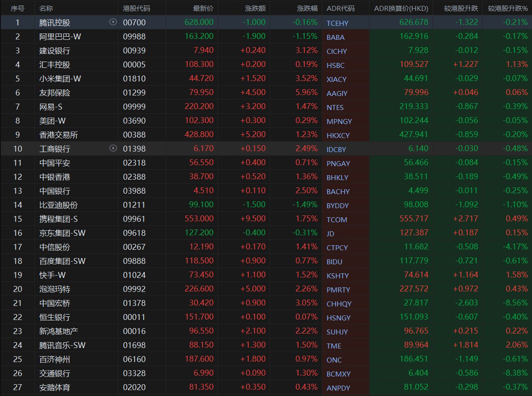Click the 涨跌额 column header
Screen dimensions: 532x396
[x=256, y=9]
